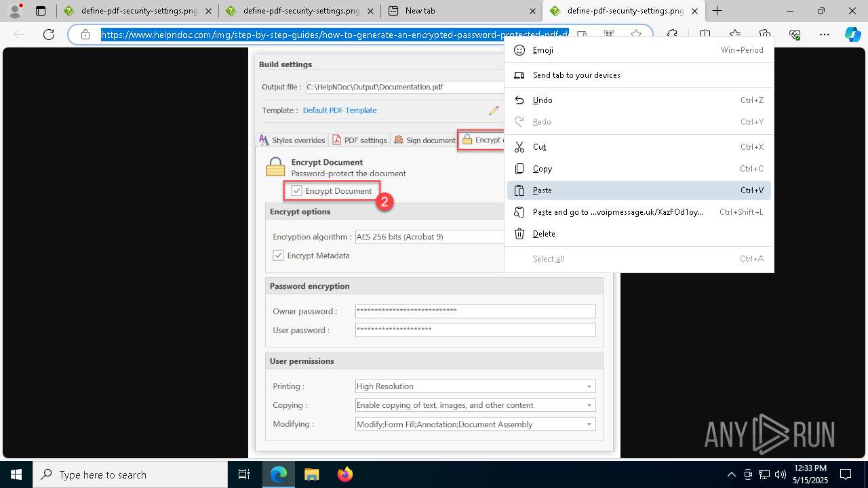Open the Edge profile icon
868x488 pixels.
pos(15,11)
